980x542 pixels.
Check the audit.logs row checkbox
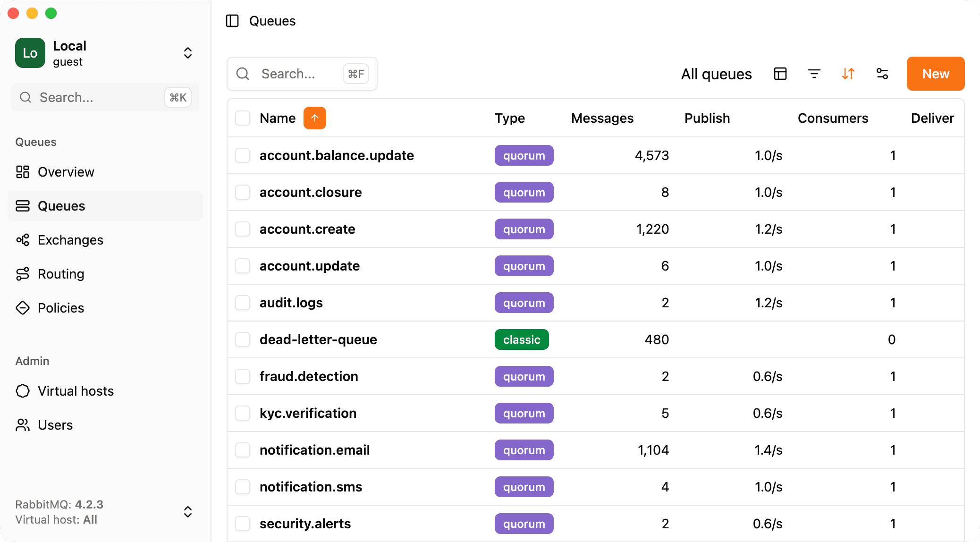pyautogui.click(x=243, y=303)
